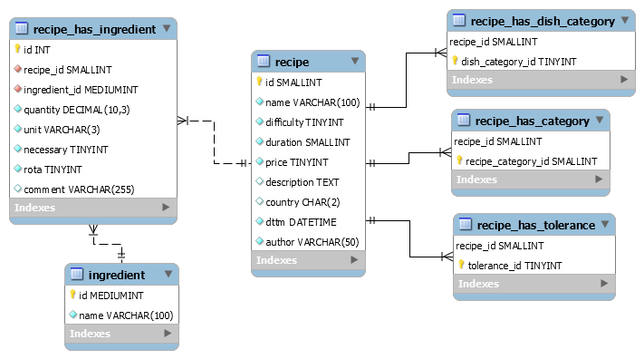Click the recipe_has_dish_category table icon
This screenshot has height=359, width=644.
coord(458,20)
